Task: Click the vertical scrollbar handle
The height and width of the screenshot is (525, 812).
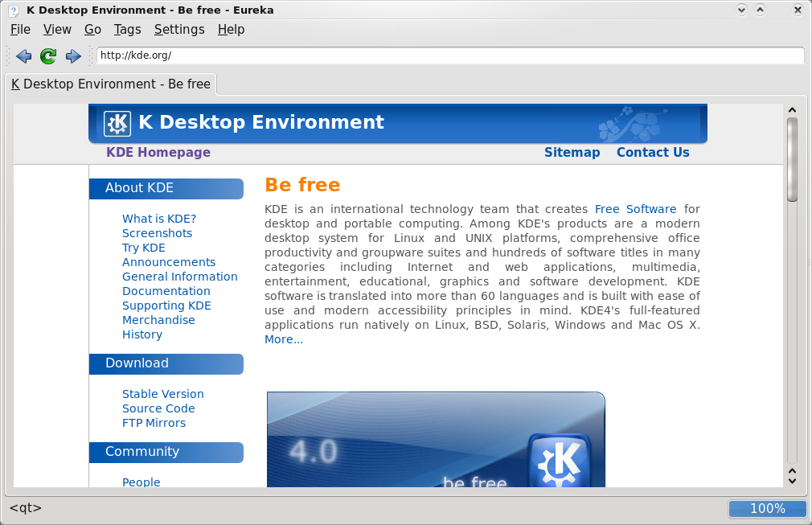Action: [x=792, y=159]
